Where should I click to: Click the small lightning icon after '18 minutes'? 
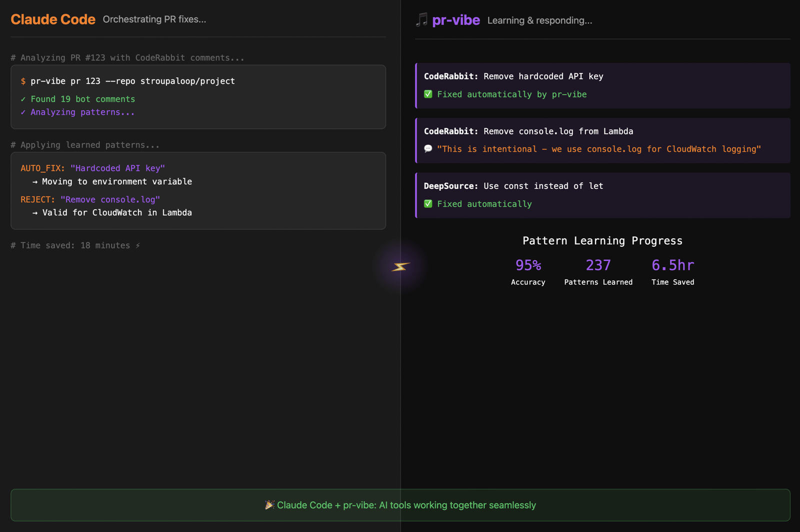pyautogui.click(x=138, y=246)
